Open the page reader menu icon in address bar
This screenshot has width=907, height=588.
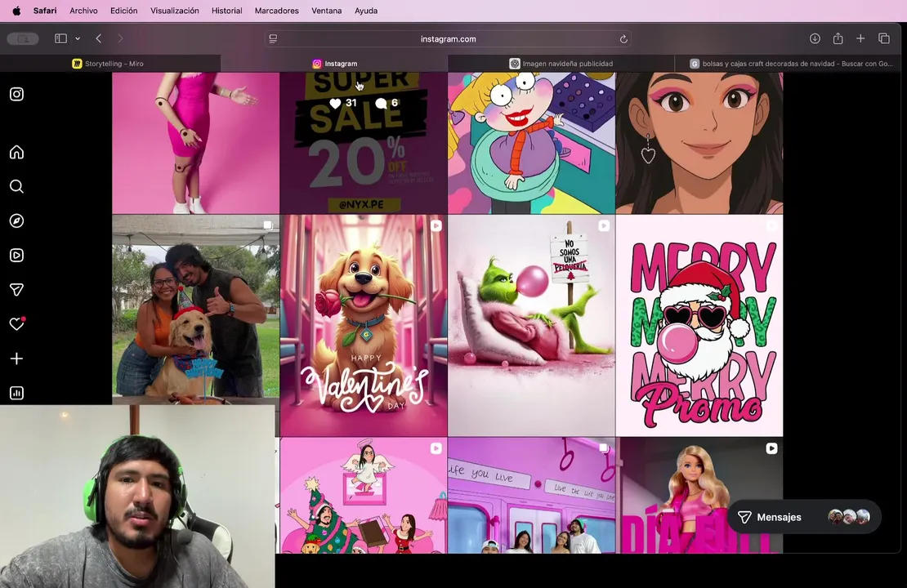point(273,38)
